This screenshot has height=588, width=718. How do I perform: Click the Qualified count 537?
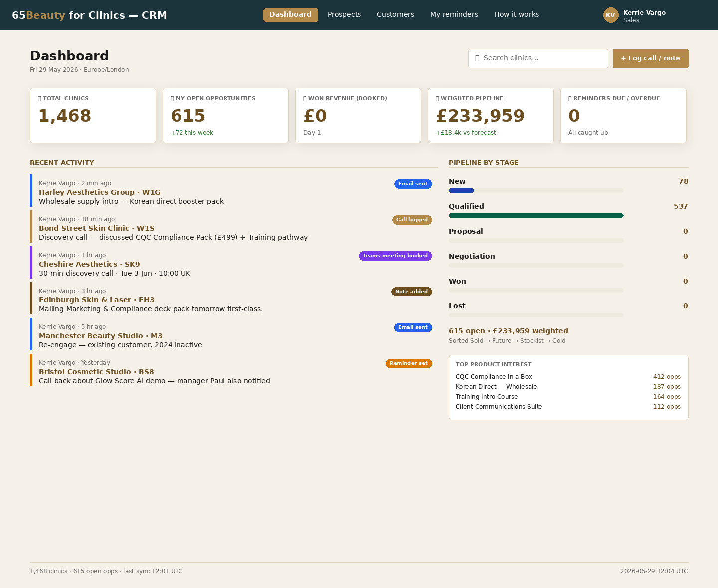click(681, 206)
